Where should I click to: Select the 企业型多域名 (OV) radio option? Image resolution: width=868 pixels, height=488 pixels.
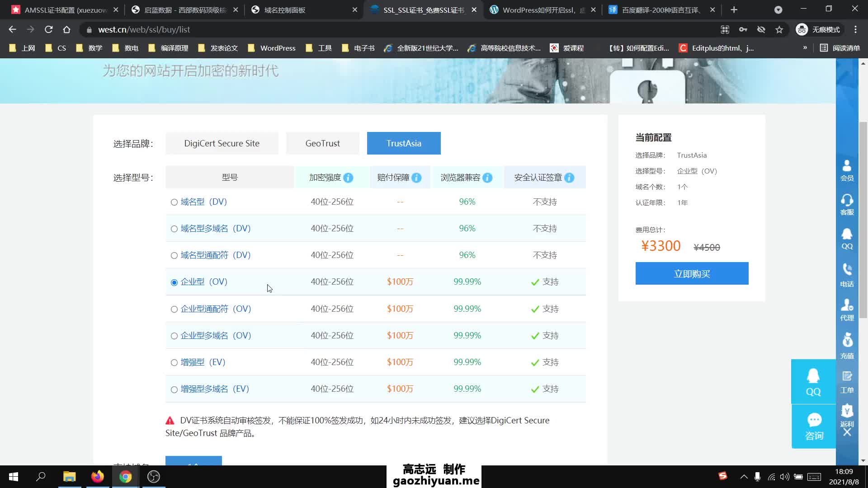click(x=174, y=336)
